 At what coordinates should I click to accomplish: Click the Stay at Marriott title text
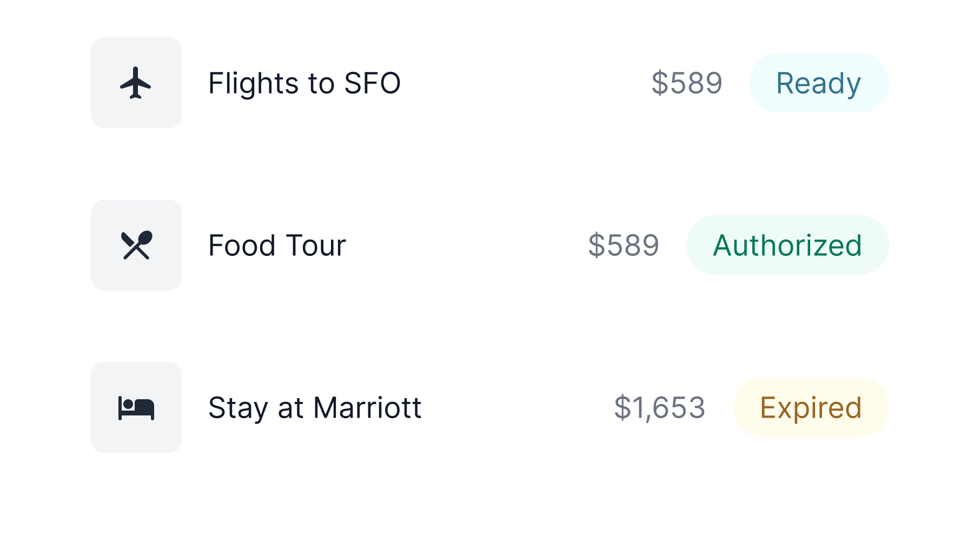point(315,407)
